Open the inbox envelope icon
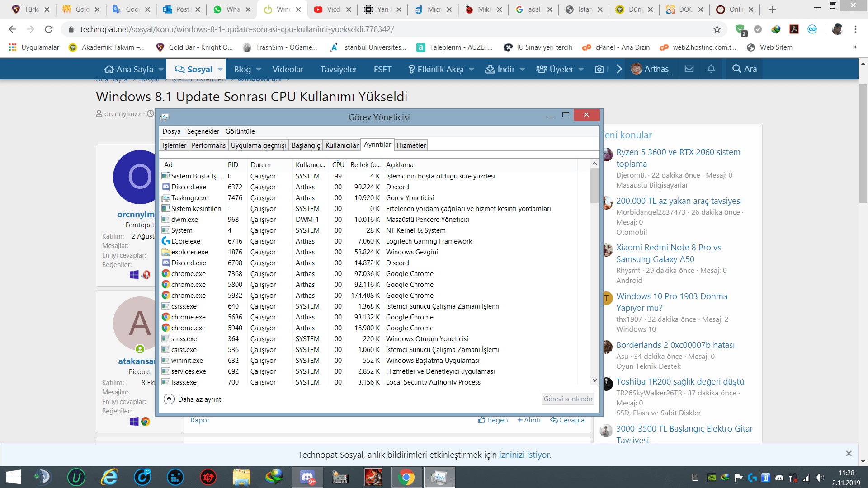868x488 pixels. click(x=689, y=69)
